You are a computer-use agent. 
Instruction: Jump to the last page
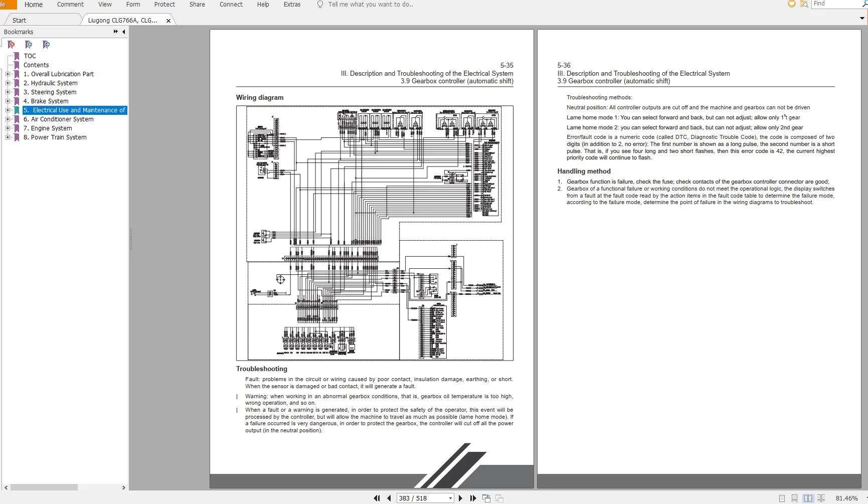tap(473, 498)
